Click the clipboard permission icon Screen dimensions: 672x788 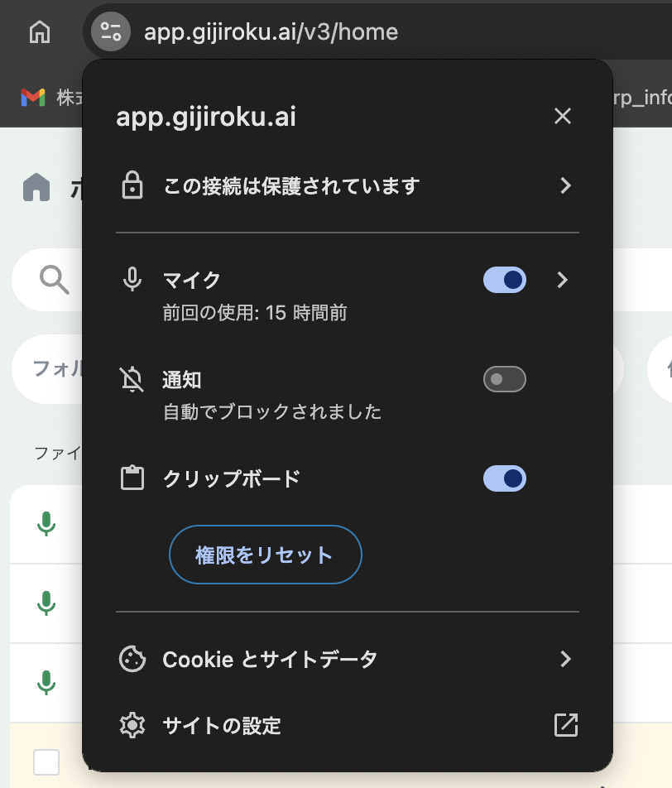pos(132,478)
